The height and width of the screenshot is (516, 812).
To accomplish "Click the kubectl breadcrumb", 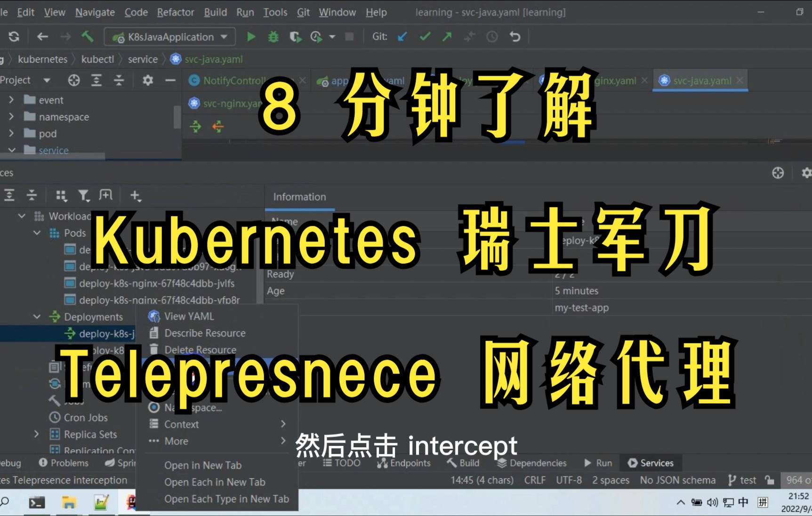I will click(97, 59).
